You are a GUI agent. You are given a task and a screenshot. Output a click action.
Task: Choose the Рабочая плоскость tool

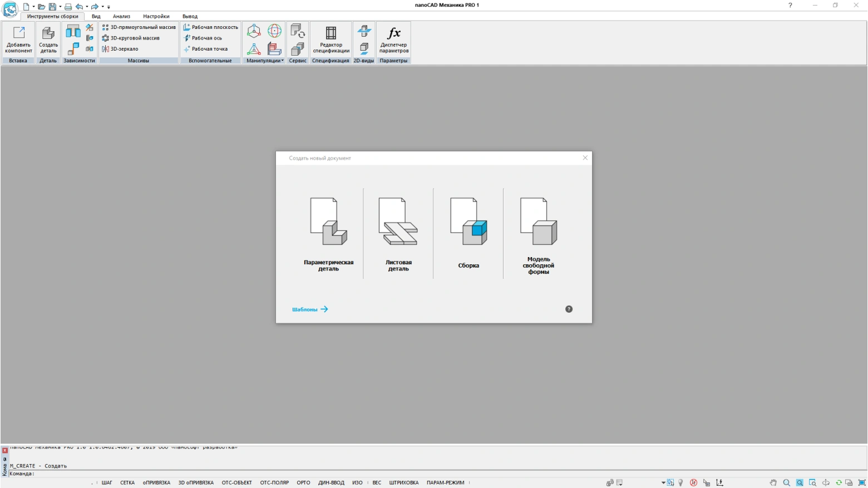tap(210, 27)
